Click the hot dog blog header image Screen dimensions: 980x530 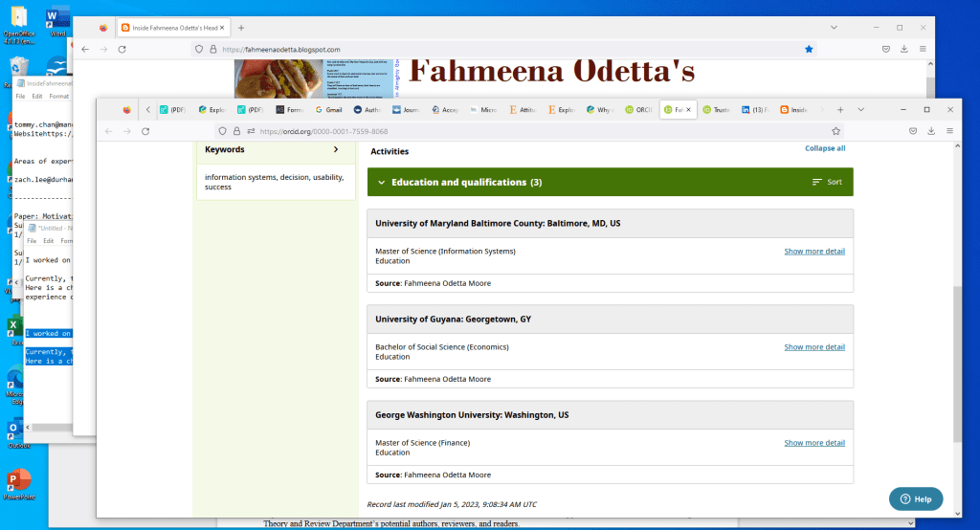point(278,78)
